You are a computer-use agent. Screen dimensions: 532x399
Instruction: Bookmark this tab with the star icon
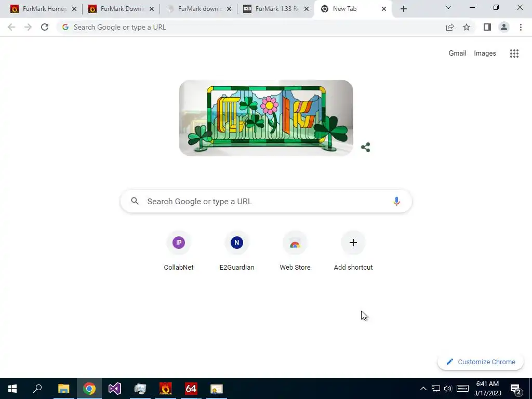[467, 27]
